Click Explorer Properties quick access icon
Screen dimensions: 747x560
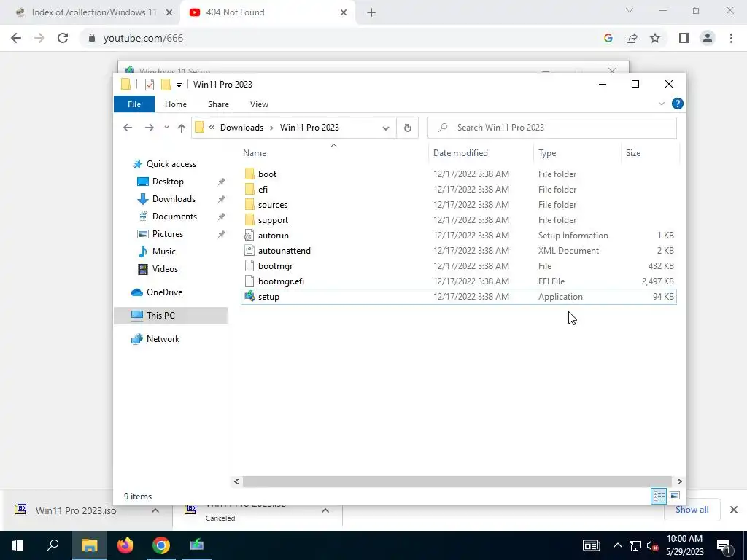(150, 85)
